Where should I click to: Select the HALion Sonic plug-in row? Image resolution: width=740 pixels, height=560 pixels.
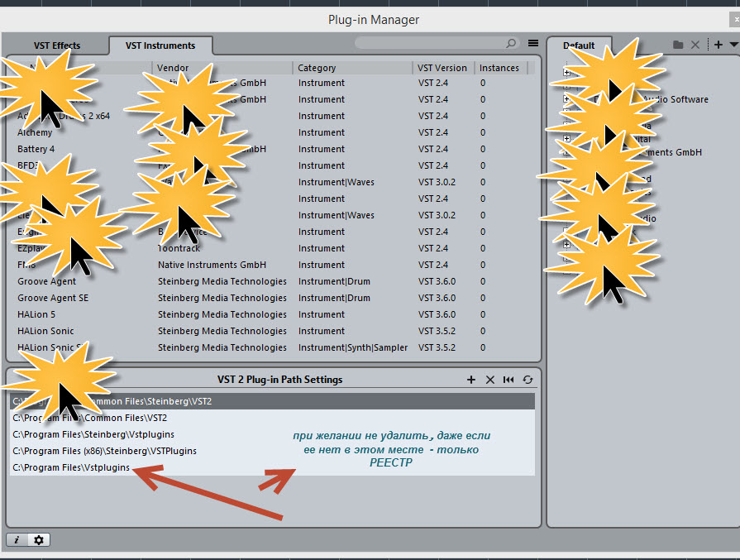(x=45, y=331)
